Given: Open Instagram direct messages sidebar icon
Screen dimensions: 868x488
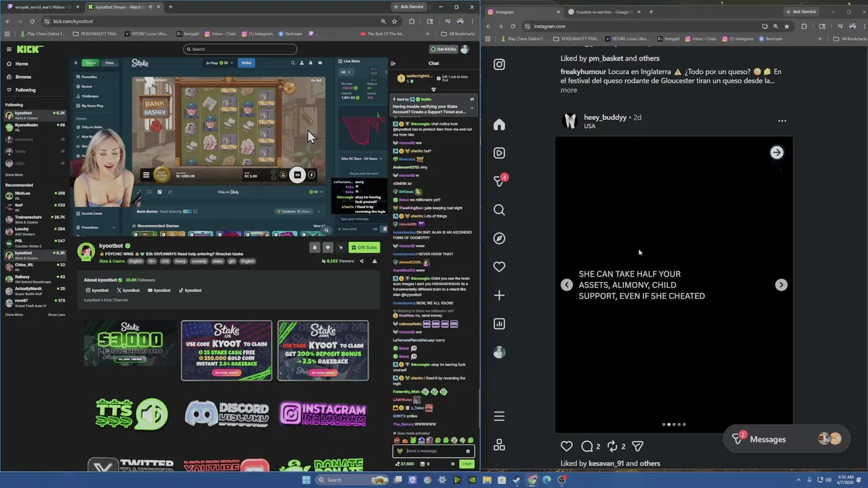Looking at the screenshot, I should coord(499,181).
